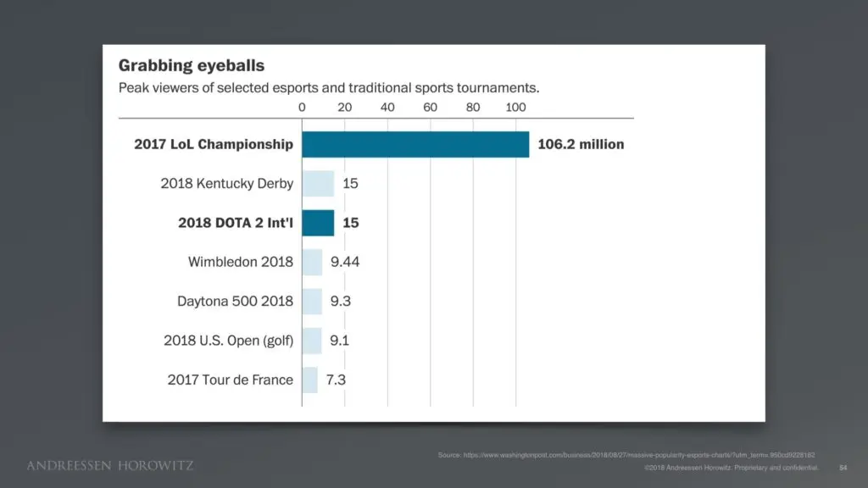Click the light blue Kentucky Derby bar
The image size is (868, 488).
pyautogui.click(x=319, y=184)
